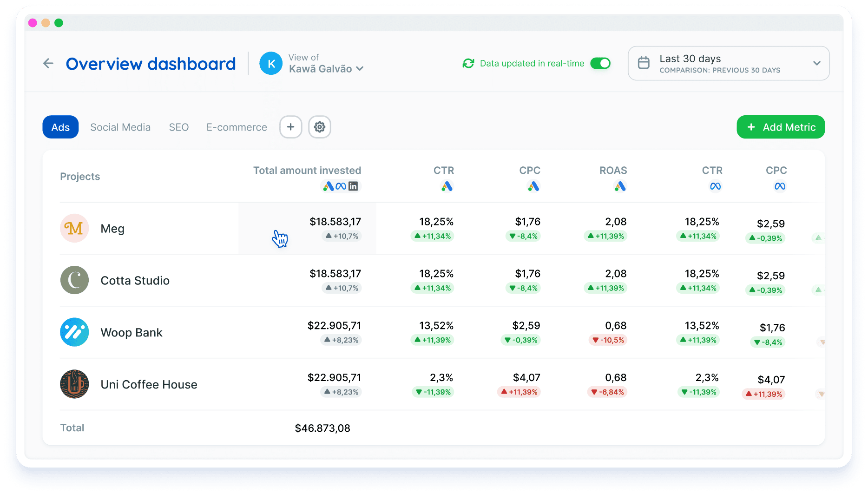
Task: Click Meg's Meta CPC -0,39% badge
Action: pos(765,238)
